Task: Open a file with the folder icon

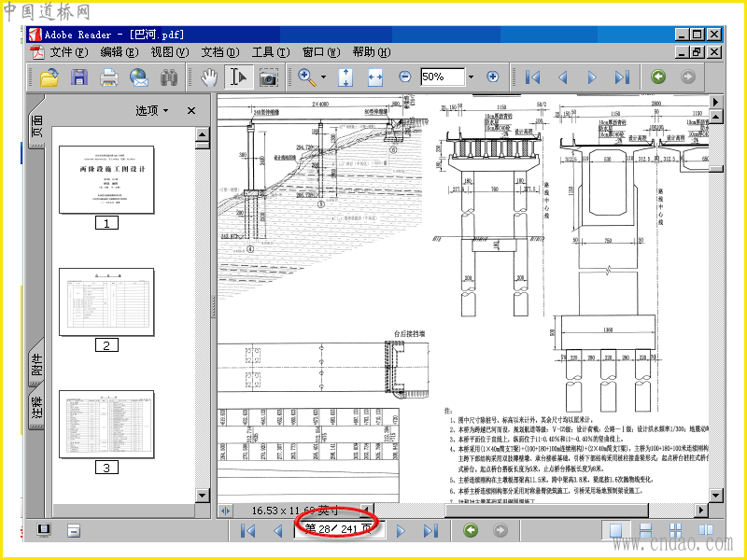Action: click(x=49, y=77)
